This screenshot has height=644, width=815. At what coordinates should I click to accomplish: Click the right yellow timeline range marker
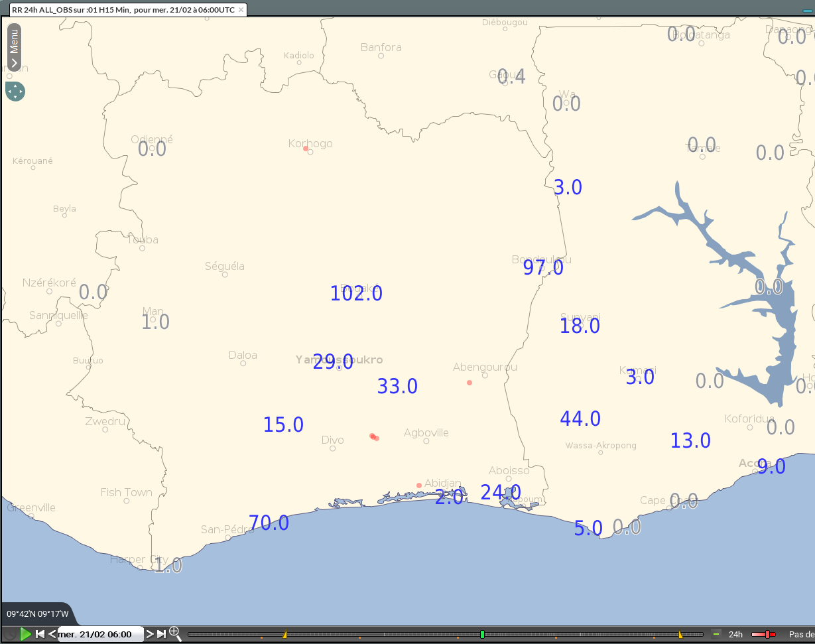click(x=680, y=635)
